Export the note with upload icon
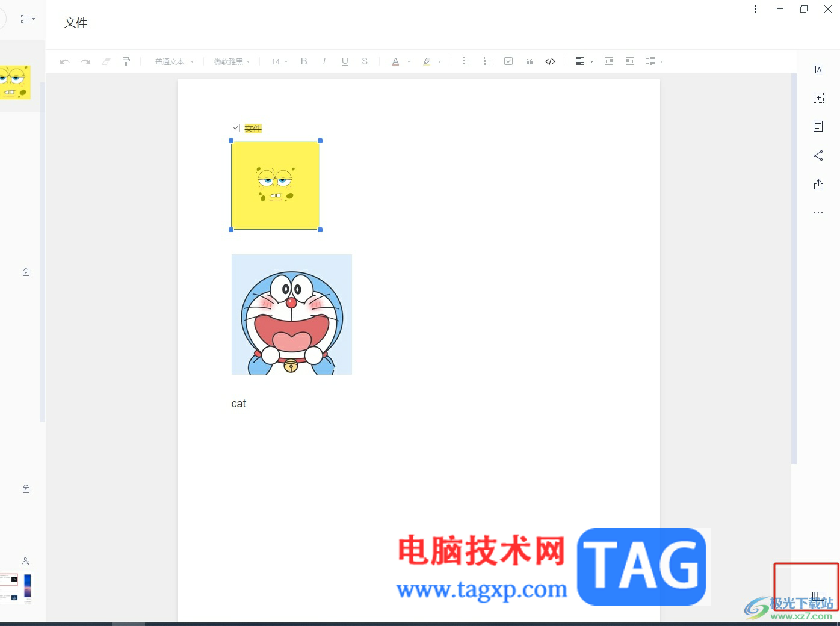 (x=818, y=185)
